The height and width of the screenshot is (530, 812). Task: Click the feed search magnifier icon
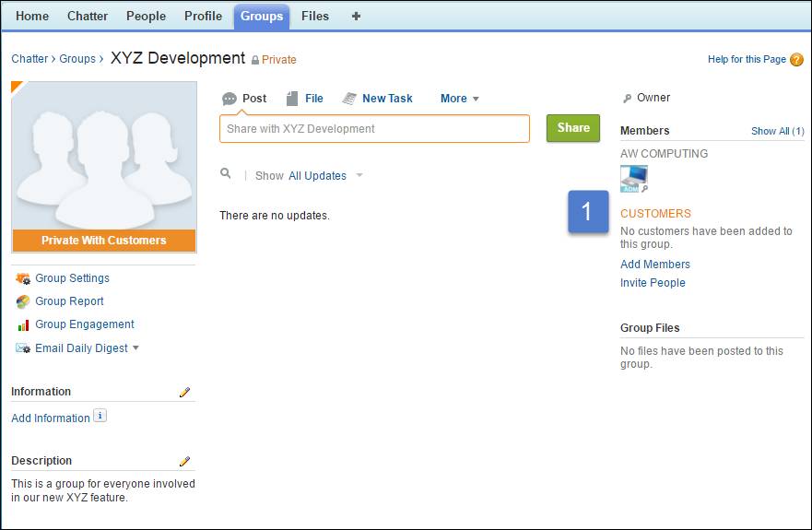click(225, 173)
